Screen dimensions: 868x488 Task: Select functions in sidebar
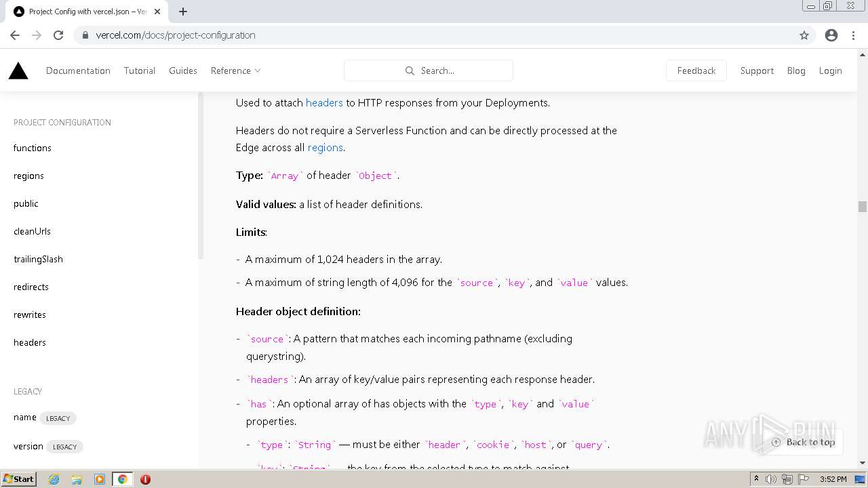click(x=33, y=148)
